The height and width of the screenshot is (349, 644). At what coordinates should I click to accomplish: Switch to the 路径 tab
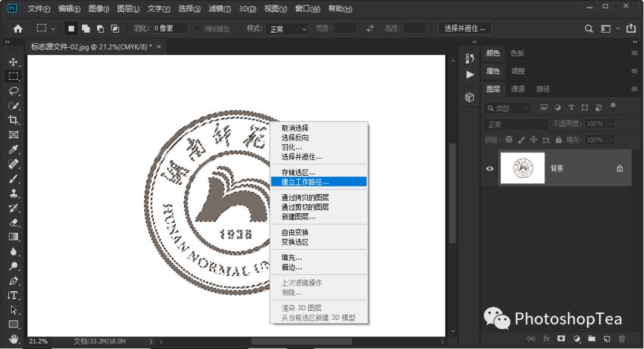click(543, 89)
